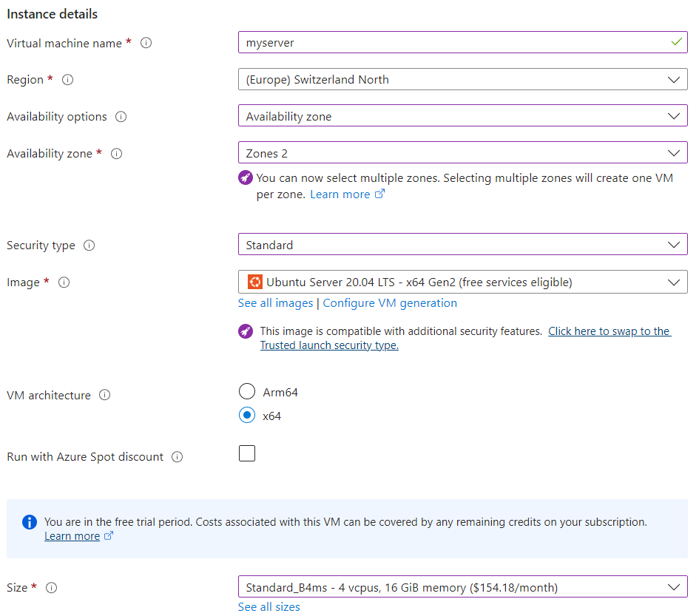The width and height of the screenshot is (699, 616).
Task: Select x64 architecture radio button
Action: pos(247,415)
